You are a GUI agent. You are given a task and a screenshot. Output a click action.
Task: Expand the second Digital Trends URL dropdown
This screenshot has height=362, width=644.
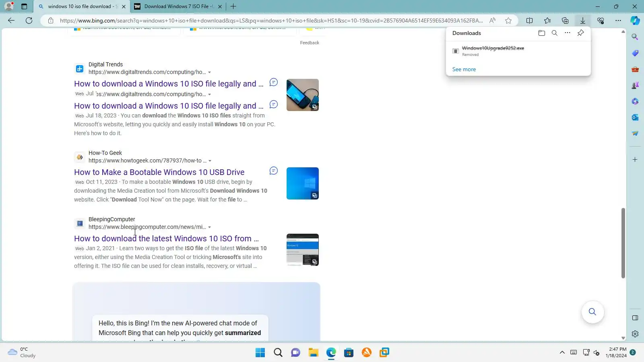coord(210,95)
